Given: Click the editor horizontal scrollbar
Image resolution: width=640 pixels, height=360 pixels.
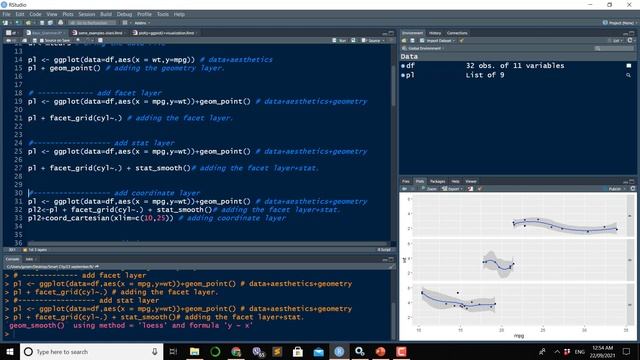Looking at the screenshot, I should 206,244.
